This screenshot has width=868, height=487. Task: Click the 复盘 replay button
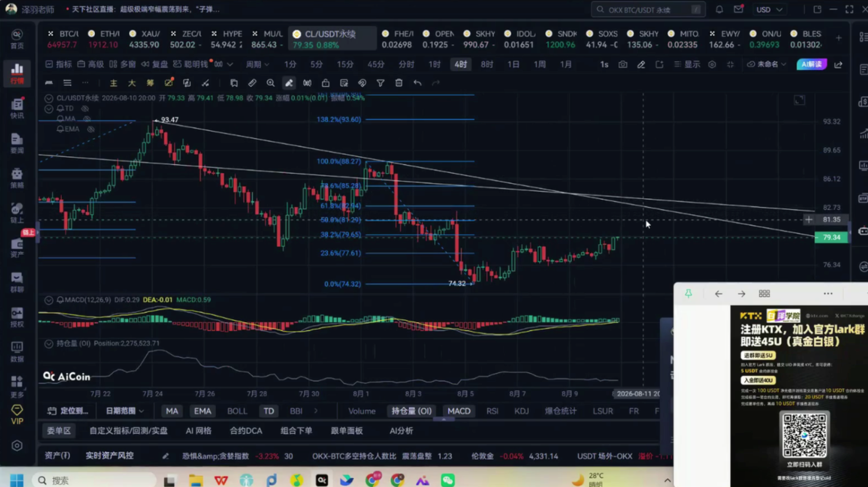click(x=154, y=64)
